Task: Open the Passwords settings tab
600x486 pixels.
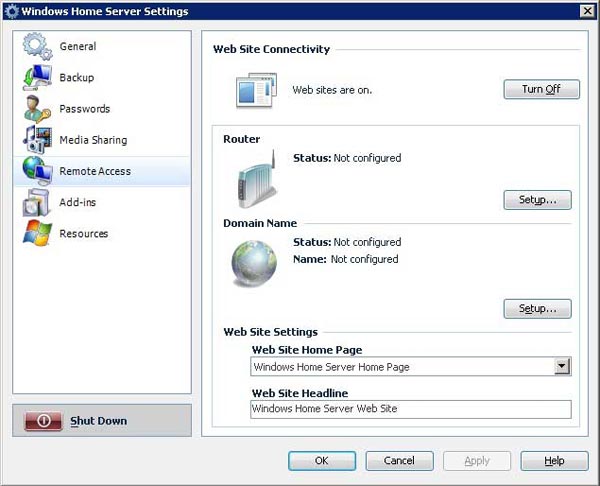Action: 102,109
